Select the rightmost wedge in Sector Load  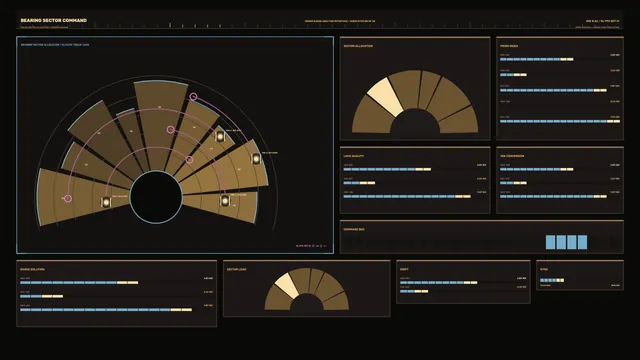(x=337, y=301)
